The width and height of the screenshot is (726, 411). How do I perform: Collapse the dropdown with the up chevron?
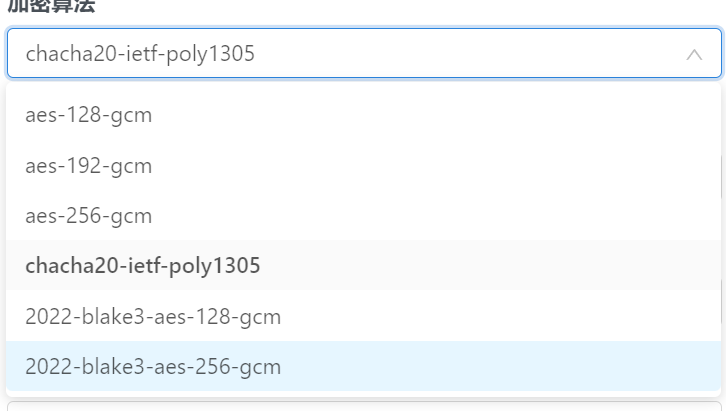pyautogui.click(x=694, y=55)
